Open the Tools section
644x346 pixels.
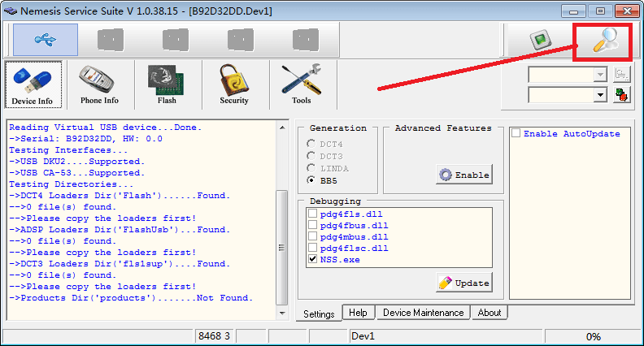(x=301, y=84)
